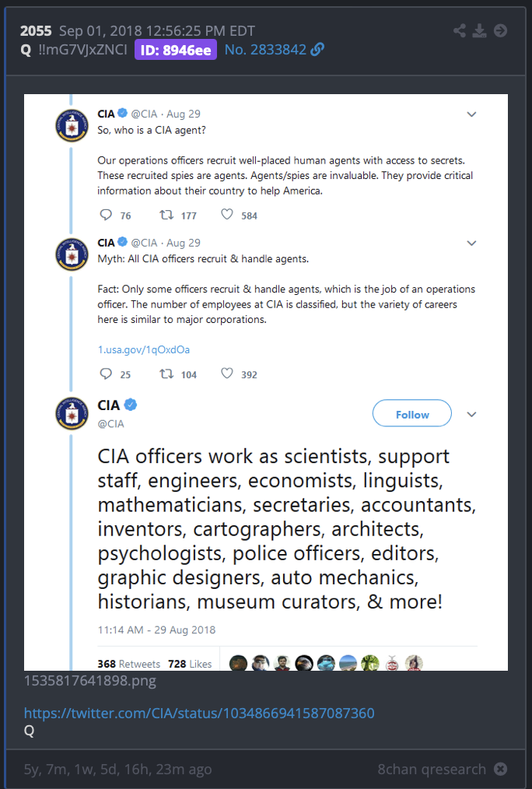The width and height of the screenshot is (532, 789).
Task: Click the close X icon next to 8chan qresearch
Action: pyautogui.click(x=500, y=769)
